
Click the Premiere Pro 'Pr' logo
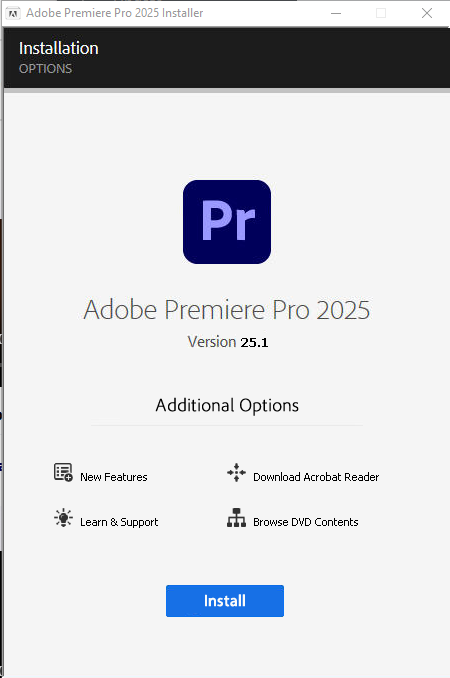227,222
